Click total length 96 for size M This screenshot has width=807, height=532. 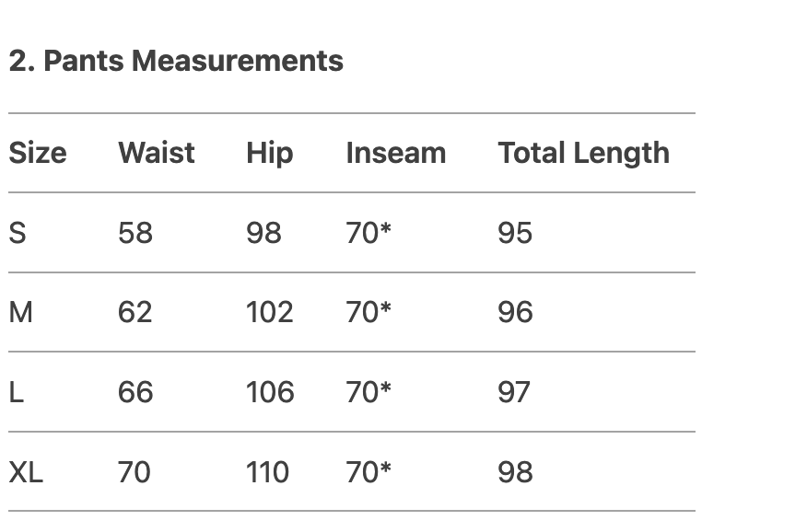pyautogui.click(x=515, y=313)
